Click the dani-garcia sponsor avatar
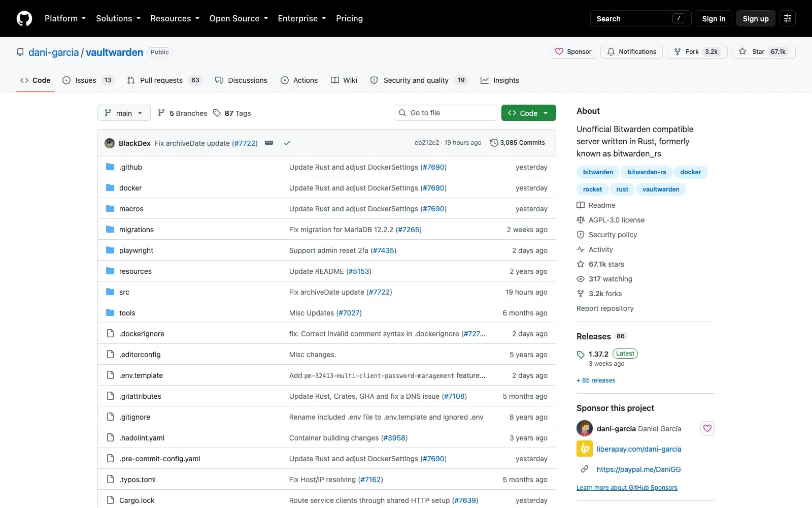This screenshot has width=812, height=508. [585, 428]
